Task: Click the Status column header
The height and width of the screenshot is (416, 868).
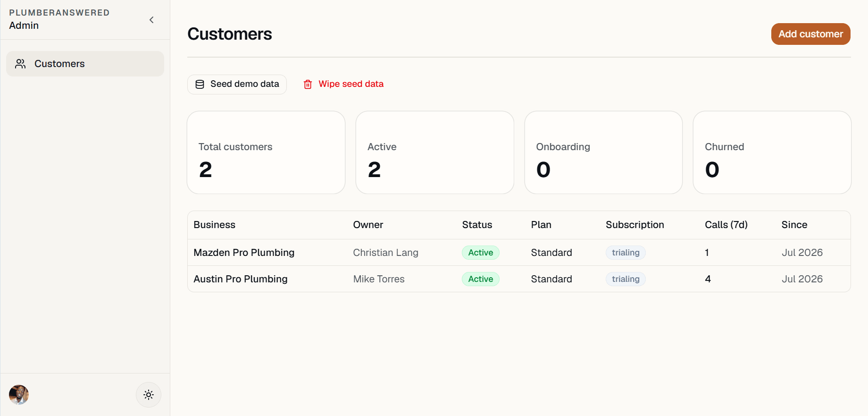Action: point(477,225)
